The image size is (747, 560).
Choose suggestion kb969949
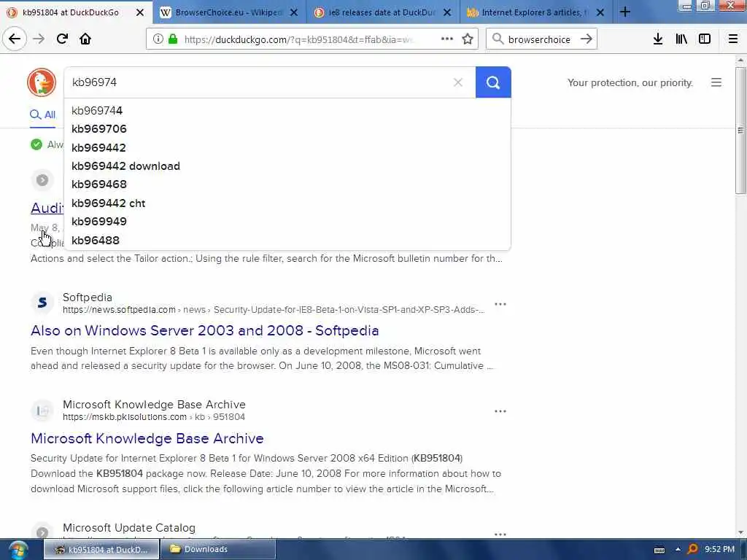click(x=287, y=222)
